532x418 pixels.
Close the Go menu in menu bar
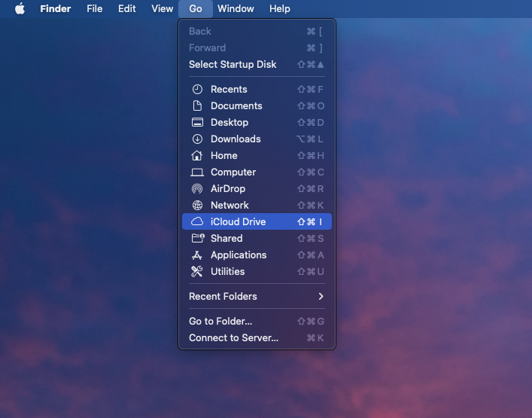(196, 8)
